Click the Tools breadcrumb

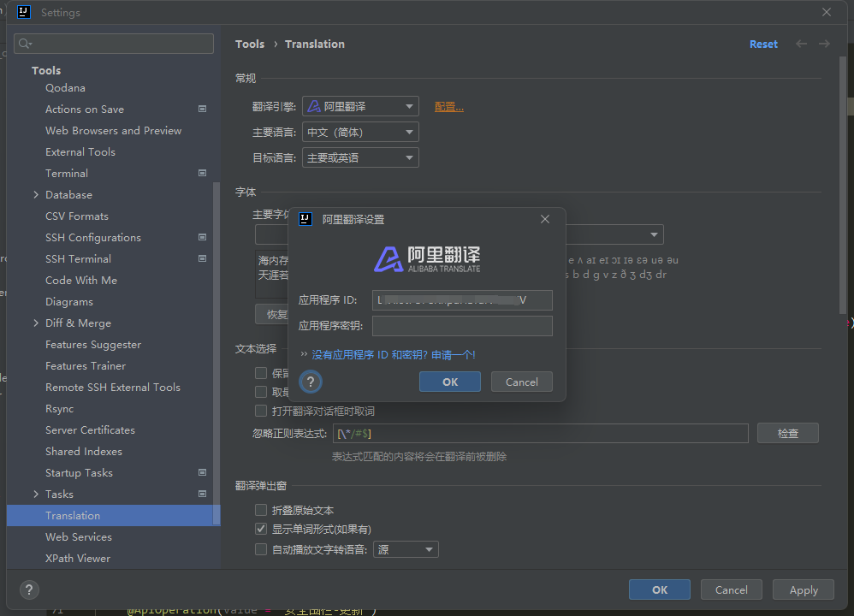[x=250, y=44]
